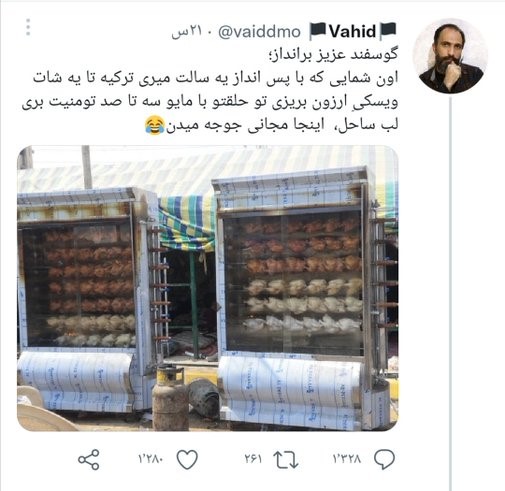The image size is (505, 491).
Task: Like the tweet with the heart icon
Action: pyautogui.click(x=187, y=460)
